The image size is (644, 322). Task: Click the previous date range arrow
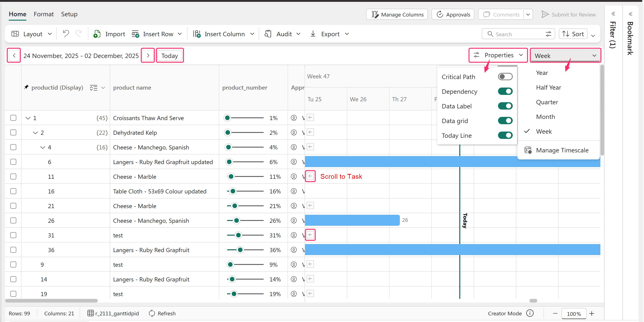[14, 55]
